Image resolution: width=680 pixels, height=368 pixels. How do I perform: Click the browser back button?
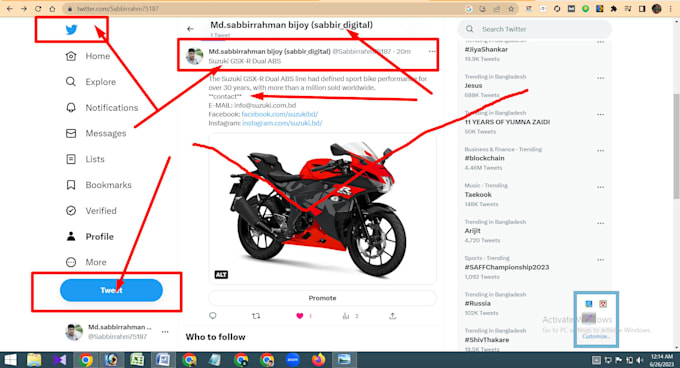click(x=10, y=9)
